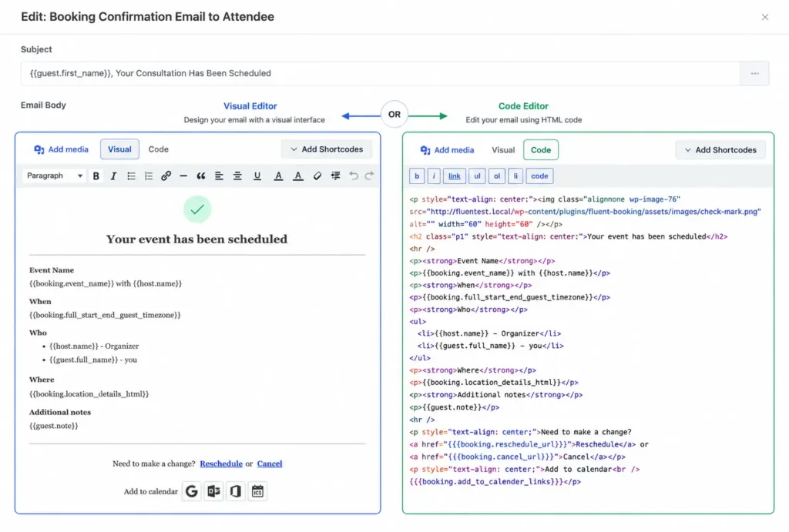Align text left in visual editor
The width and height of the screenshot is (789, 532).
pyautogui.click(x=219, y=176)
